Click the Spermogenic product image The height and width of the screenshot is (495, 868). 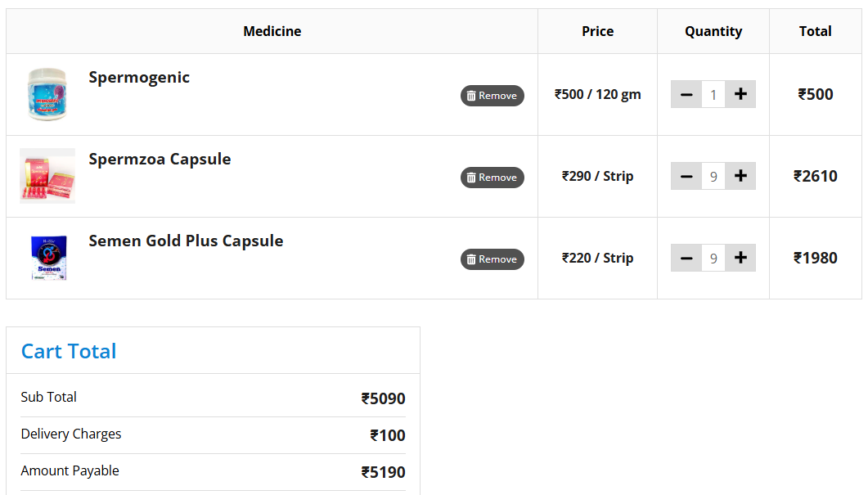[x=47, y=94]
